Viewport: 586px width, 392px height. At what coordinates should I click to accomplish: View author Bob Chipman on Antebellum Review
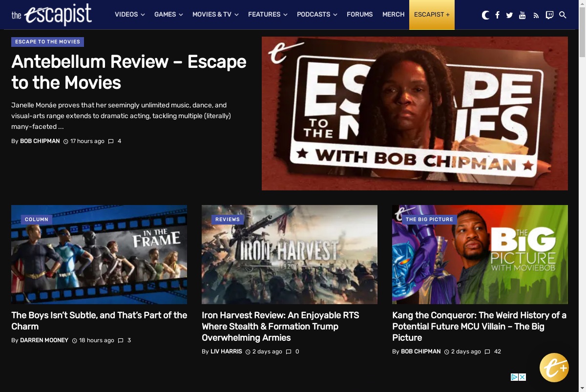(40, 141)
